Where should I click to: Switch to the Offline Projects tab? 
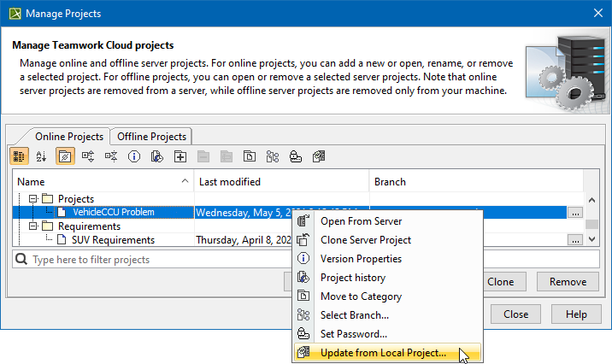[151, 136]
